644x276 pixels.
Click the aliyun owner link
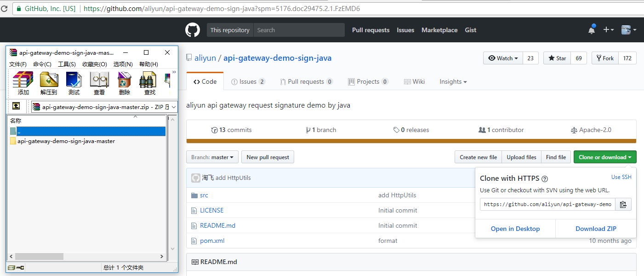click(205, 58)
